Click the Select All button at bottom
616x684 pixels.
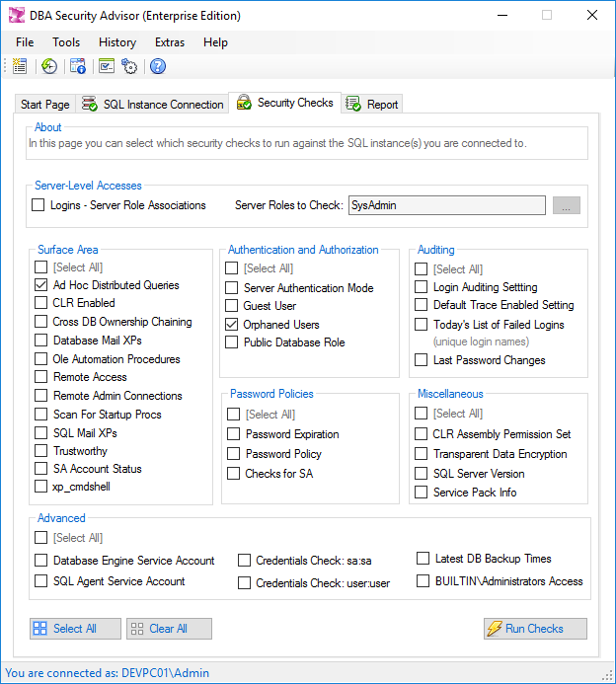75,629
